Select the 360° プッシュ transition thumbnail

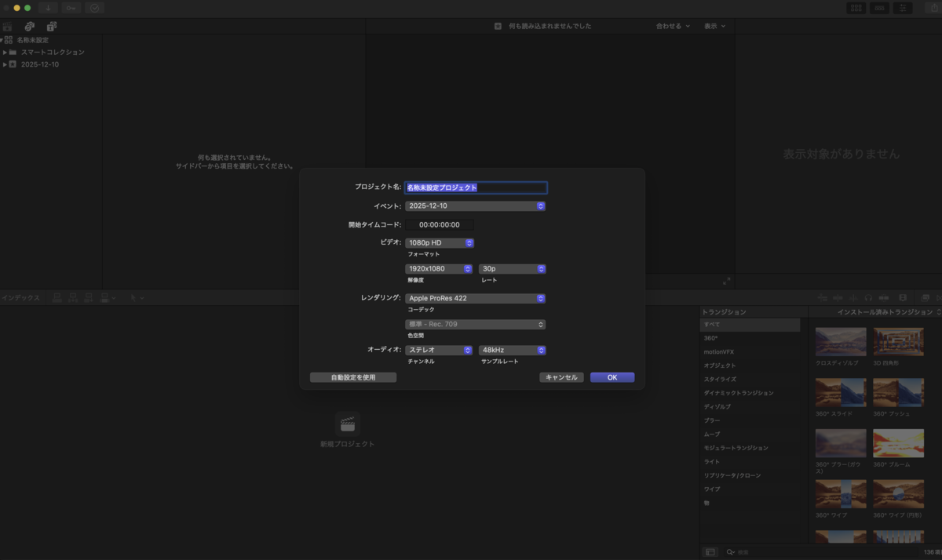tap(899, 392)
